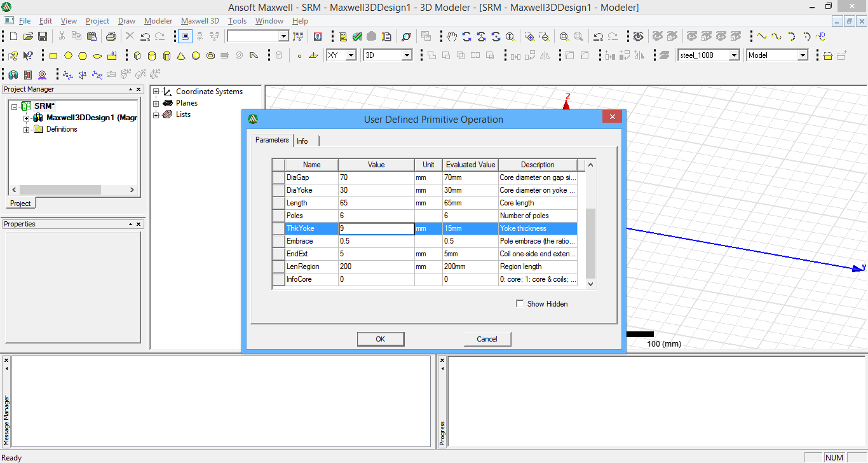Image resolution: width=868 pixels, height=463 pixels.
Task: Select the Draw spline tool
Action: click(776, 36)
